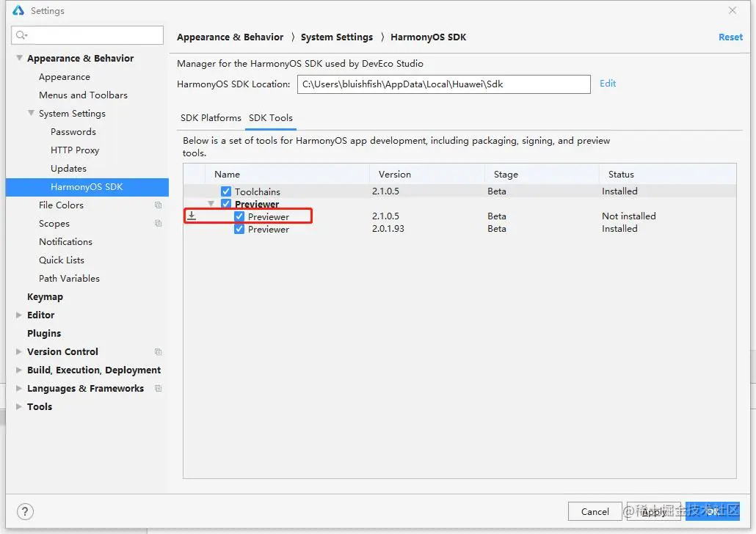Click the Appearance & Behavior breadcrumb
The height and width of the screenshot is (534, 756).
tap(230, 37)
